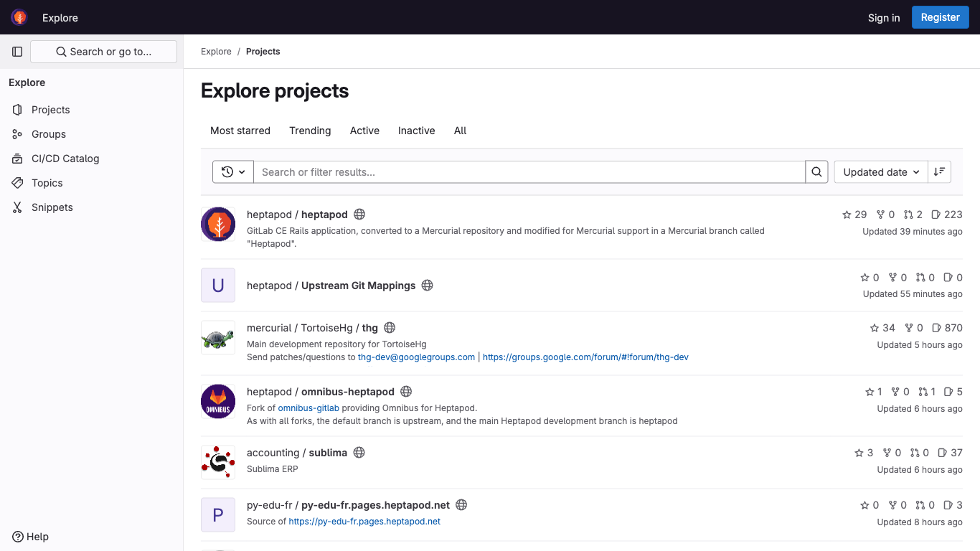The image size is (980, 551).
Task: Click the Register button
Action: point(941,17)
